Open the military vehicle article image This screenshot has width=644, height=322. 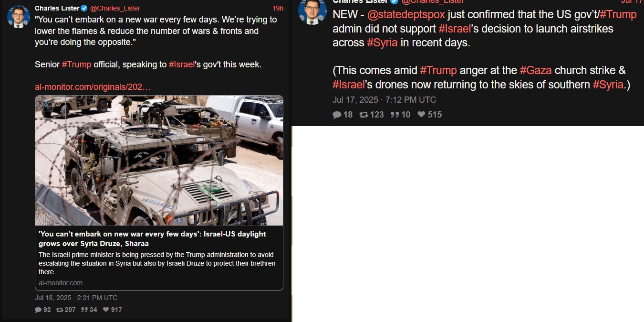159,161
